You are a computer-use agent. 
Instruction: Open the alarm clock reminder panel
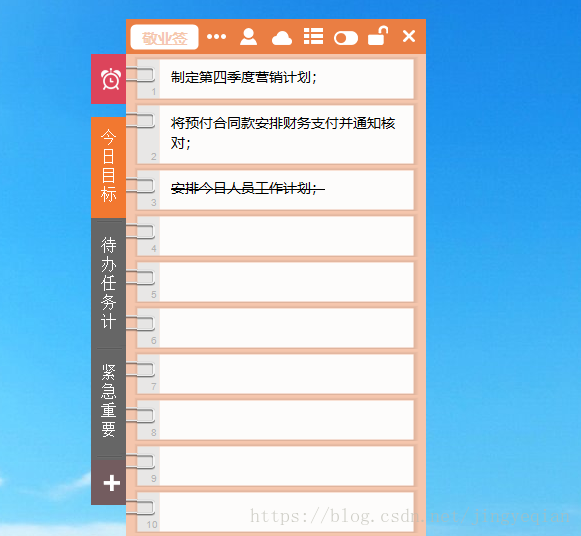(x=109, y=79)
